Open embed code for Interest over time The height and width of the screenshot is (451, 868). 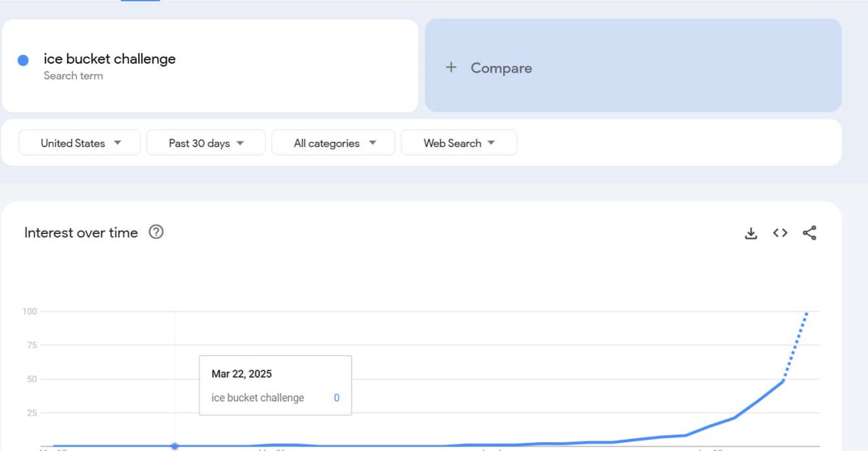coord(780,233)
